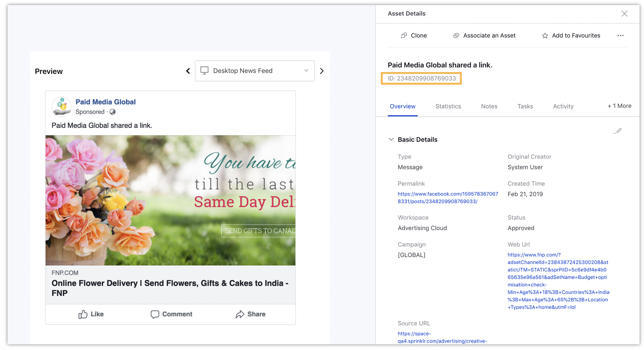Switch to the Tasks tab
Screen dimensions: 644x350
[x=525, y=106]
